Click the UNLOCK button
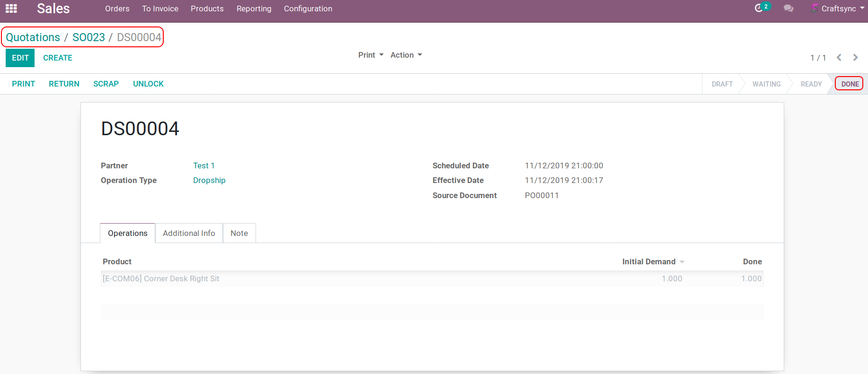The image size is (868, 374). (x=148, y=84)
